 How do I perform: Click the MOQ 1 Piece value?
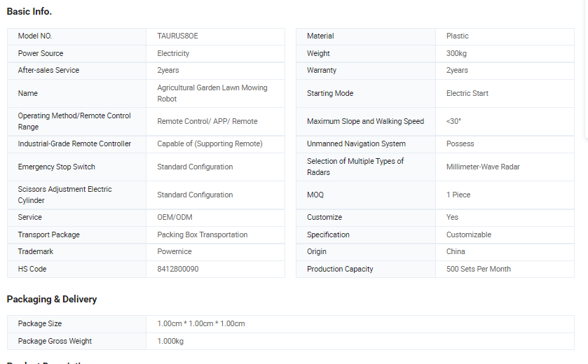[x=458, y=195]
